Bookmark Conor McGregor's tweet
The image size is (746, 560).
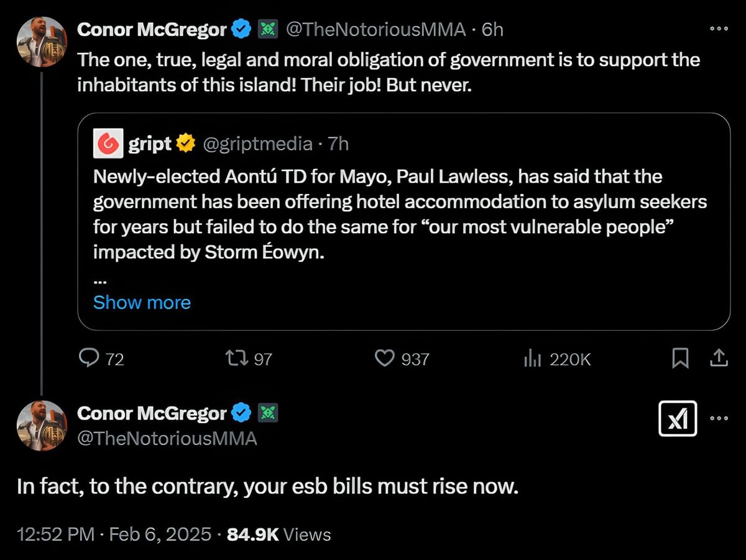tap(680, 359)
